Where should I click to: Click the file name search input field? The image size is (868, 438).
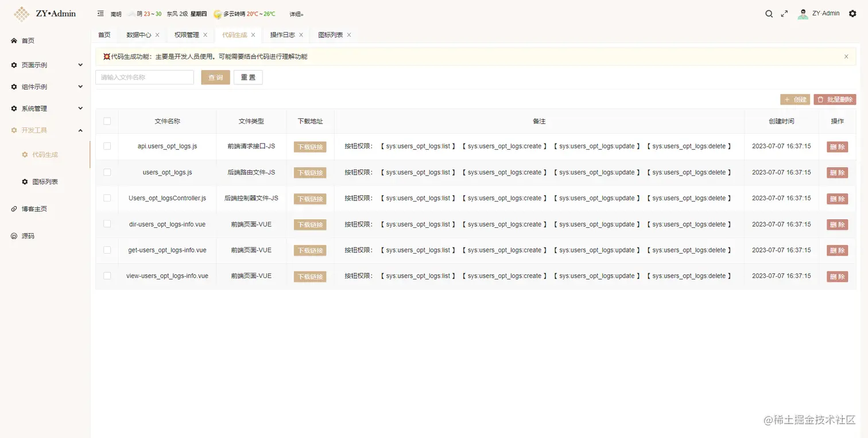144,77
